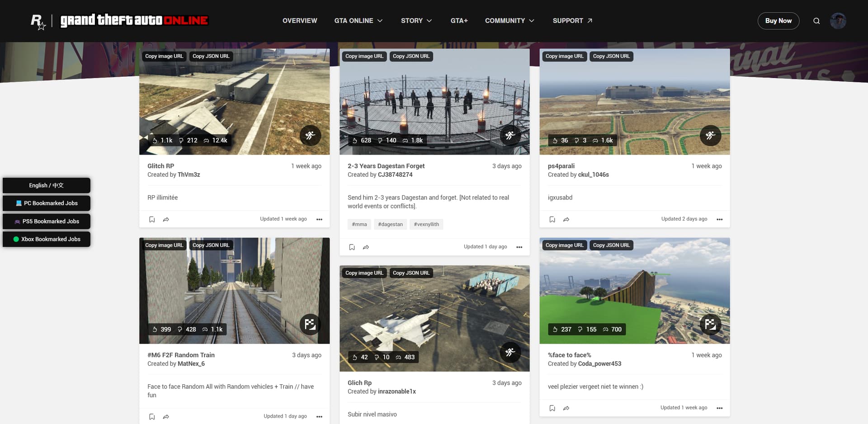Click the deathmatch mode icon on Glitch RP
This screenshot has width=868, height=424.
point(310,135)
